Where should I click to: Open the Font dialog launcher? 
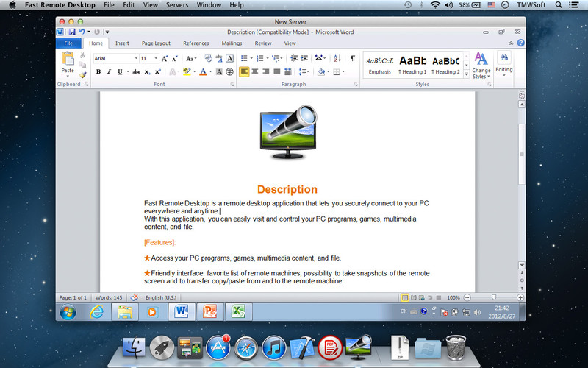click(232, 85)
